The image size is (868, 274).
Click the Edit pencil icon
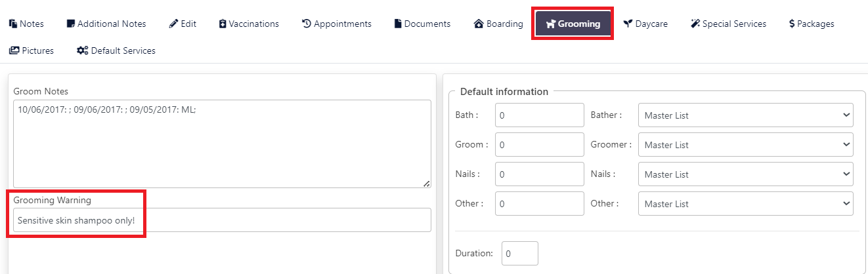(x=173, y=24)
